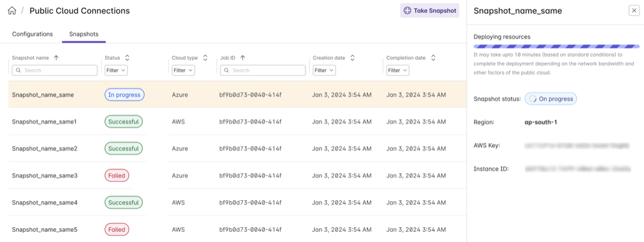Select the Snapshot_name_same2 row
Screen dimensions: 644x242
click(x=237, y=149)
